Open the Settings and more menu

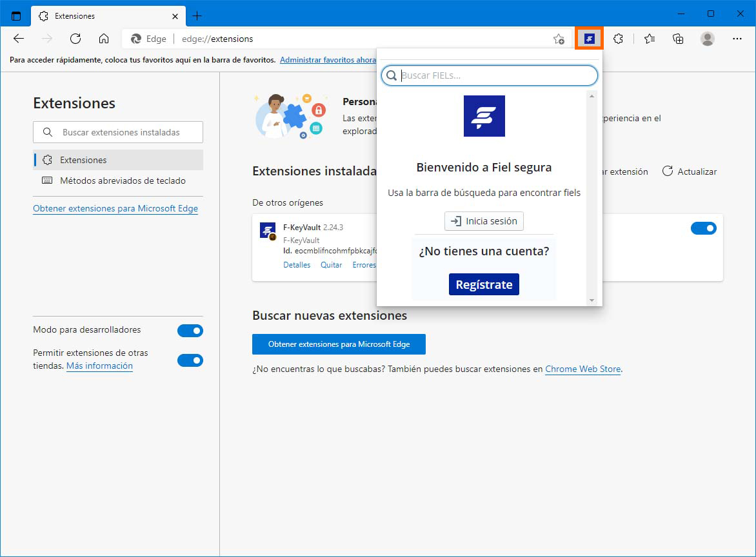tap(737, 39)
